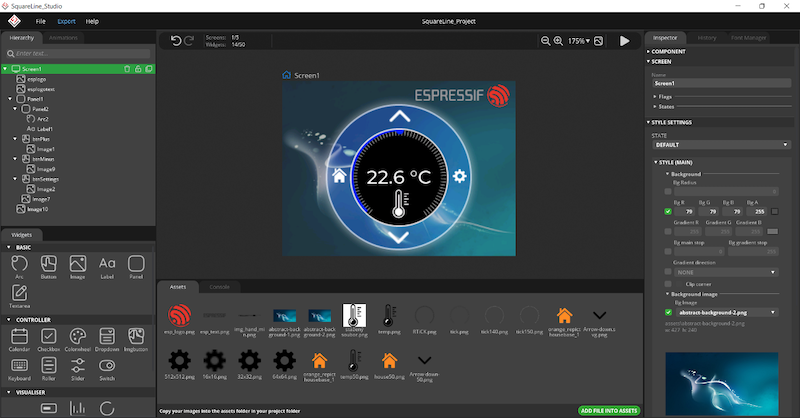This screenshot has height=418, width=800.
Task: Toggle the Bg color checkbox
Action: pyautogui.click(x=668, y=211)
